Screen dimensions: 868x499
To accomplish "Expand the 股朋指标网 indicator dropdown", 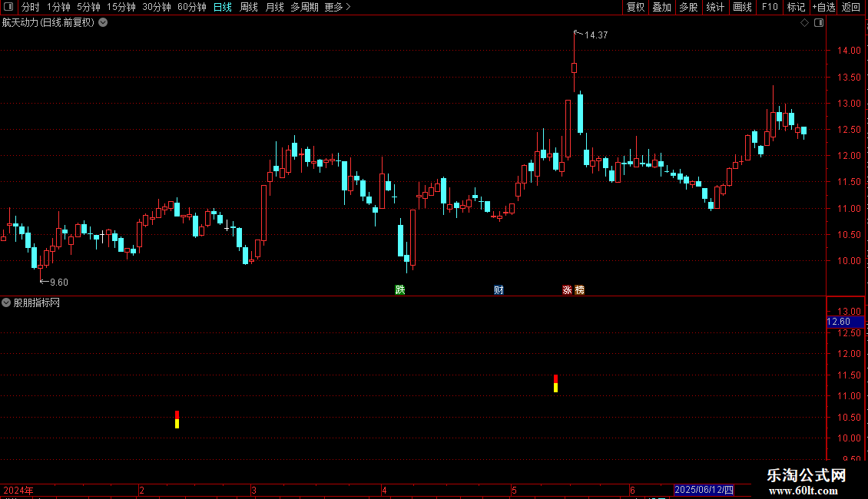I will tap(6, 302).
